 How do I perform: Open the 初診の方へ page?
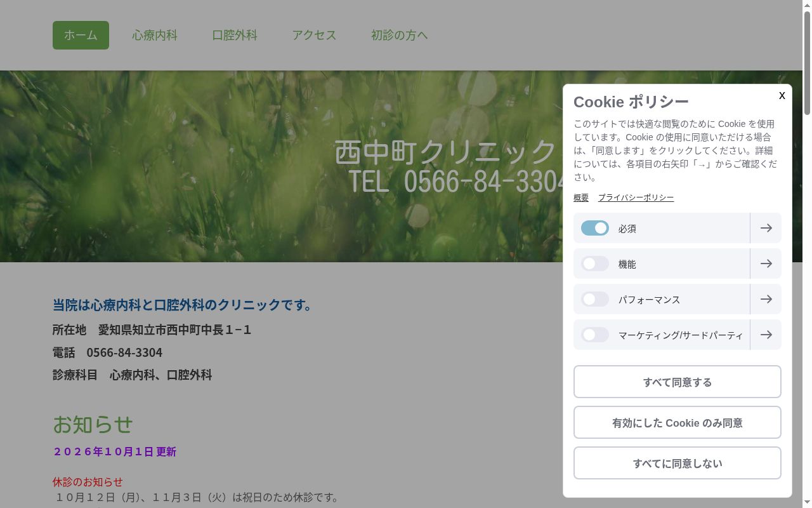pyautogui.click(x=400, y=35)
